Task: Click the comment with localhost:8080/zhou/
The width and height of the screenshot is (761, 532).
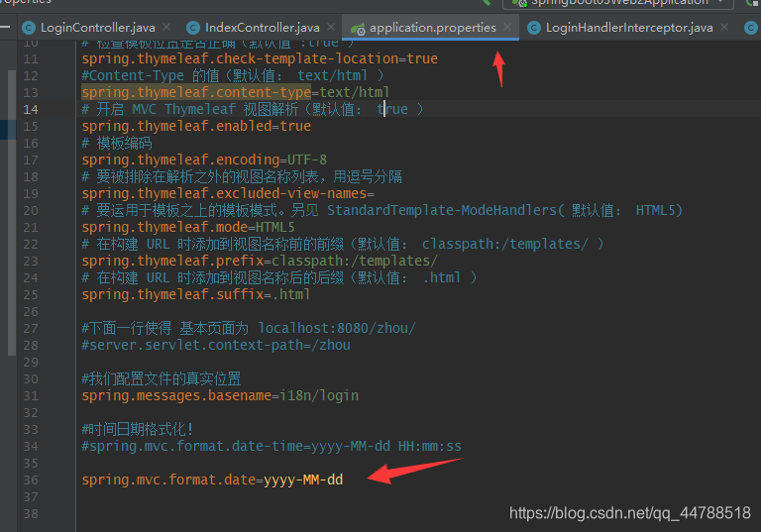Action: click(249, 329)
